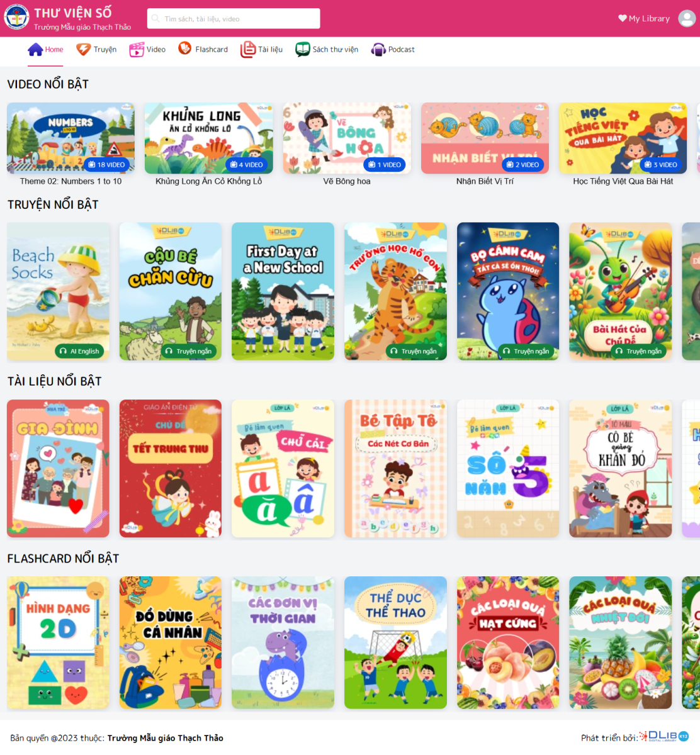Screen dimensions: 700x755
Task: Open the Truyện section icon
Action: 84,50
